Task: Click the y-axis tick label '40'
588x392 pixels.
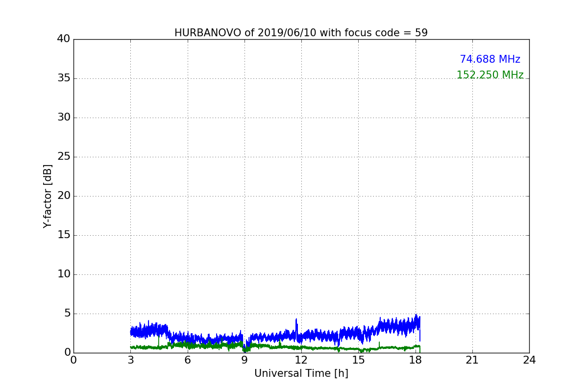Action: (x=64, y=39)
